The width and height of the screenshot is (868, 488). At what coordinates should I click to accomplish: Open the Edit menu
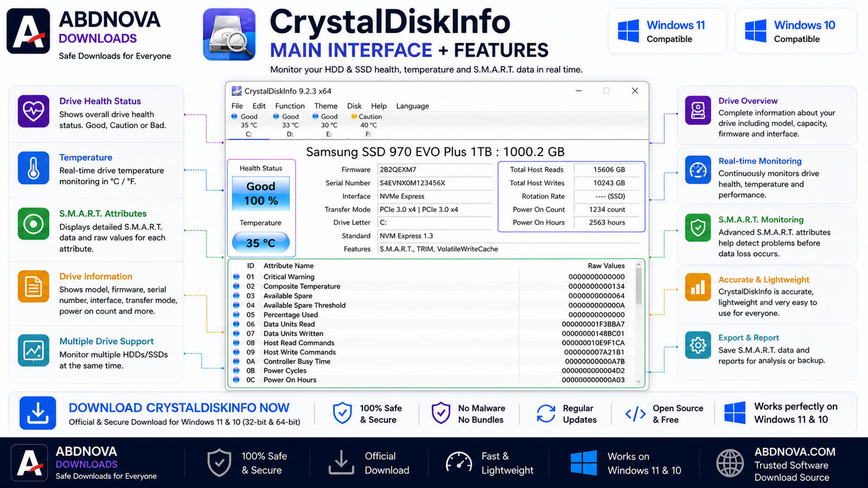tap(259, 106)
